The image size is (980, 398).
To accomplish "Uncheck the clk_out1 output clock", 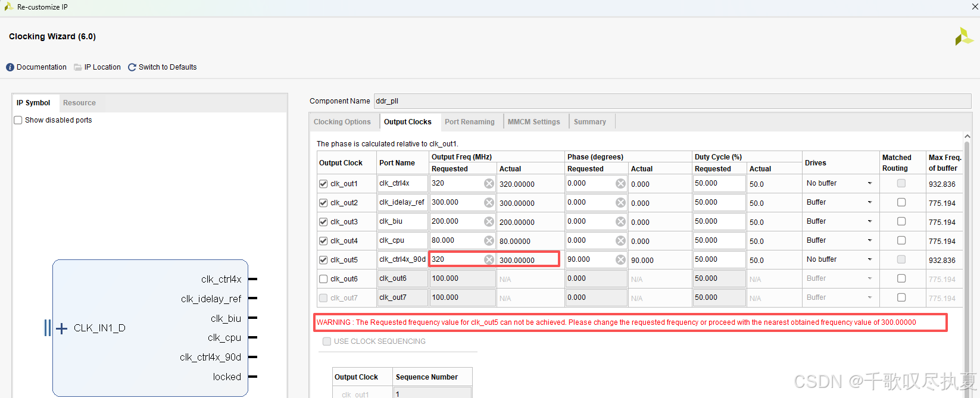I will click(x=323, y=184).
